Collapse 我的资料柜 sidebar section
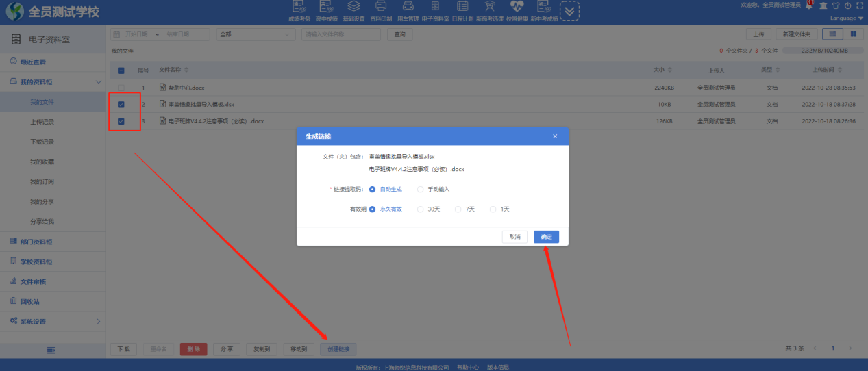 tap(53, 81)
